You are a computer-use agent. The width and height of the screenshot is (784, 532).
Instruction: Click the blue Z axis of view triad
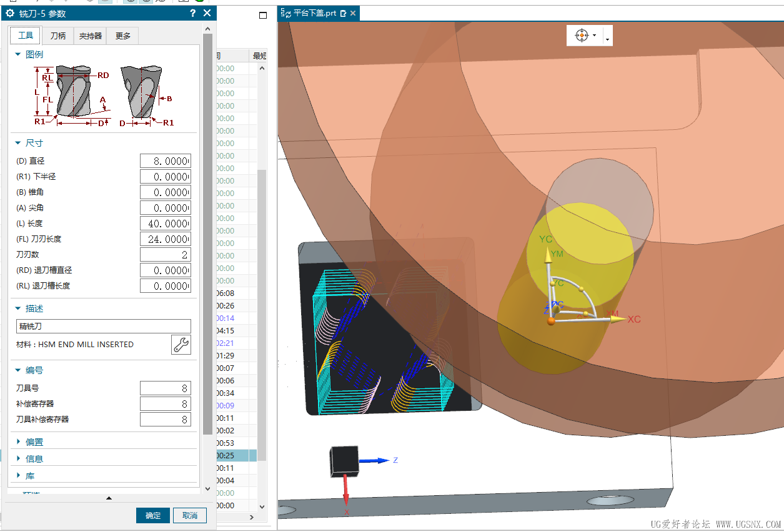click(375, 461)
